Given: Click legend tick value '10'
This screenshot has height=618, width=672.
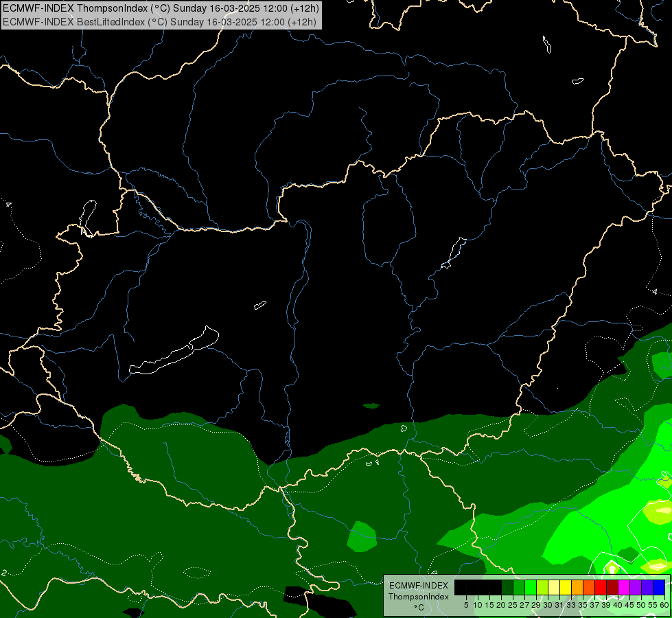Looking at the screenshot, I should coord(478,605).
